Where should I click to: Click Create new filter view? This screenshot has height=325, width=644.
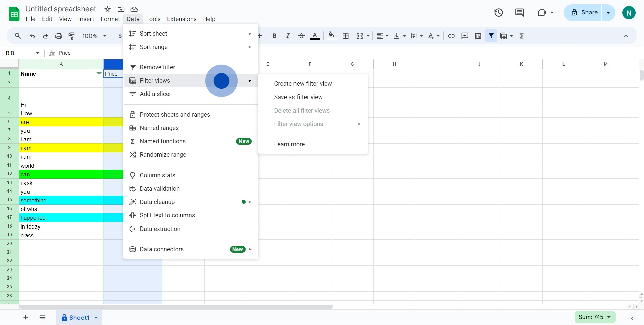[313, 84]
